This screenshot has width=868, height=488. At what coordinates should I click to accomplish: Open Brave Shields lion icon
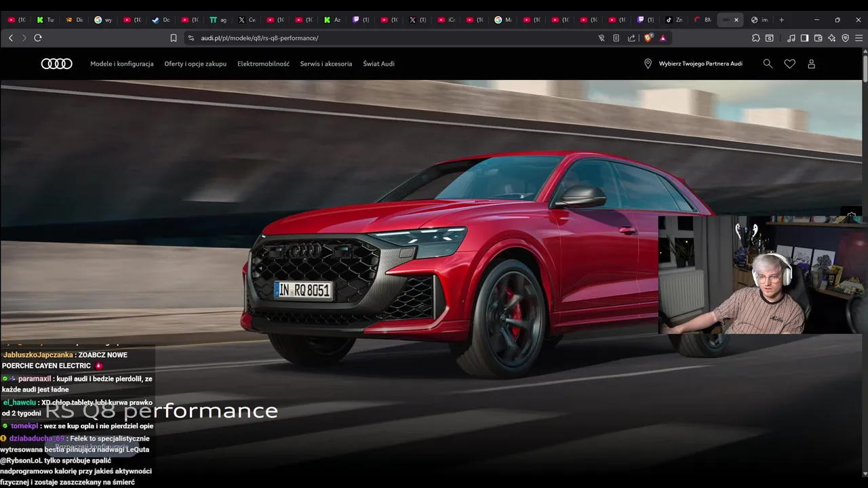tap(649, 38)
